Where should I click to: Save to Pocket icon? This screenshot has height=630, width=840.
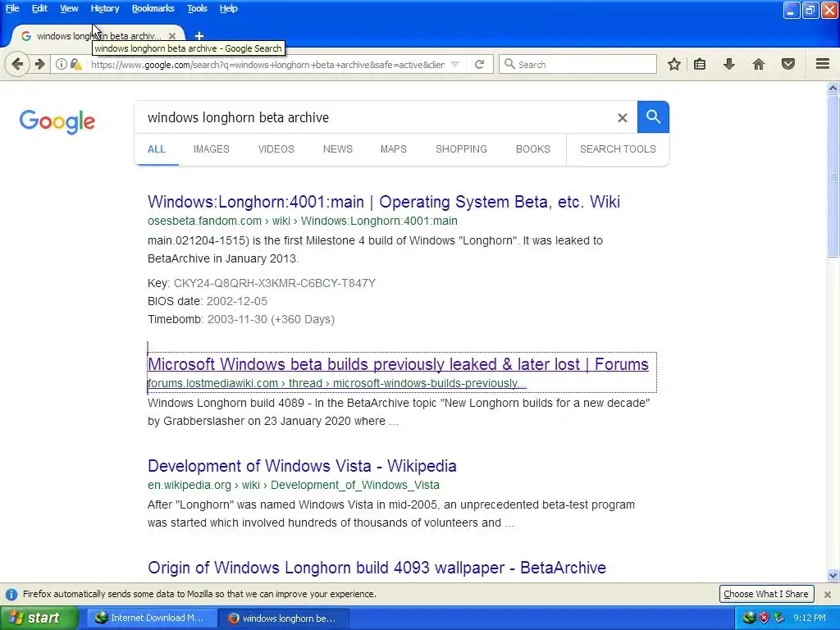(788, 64)
